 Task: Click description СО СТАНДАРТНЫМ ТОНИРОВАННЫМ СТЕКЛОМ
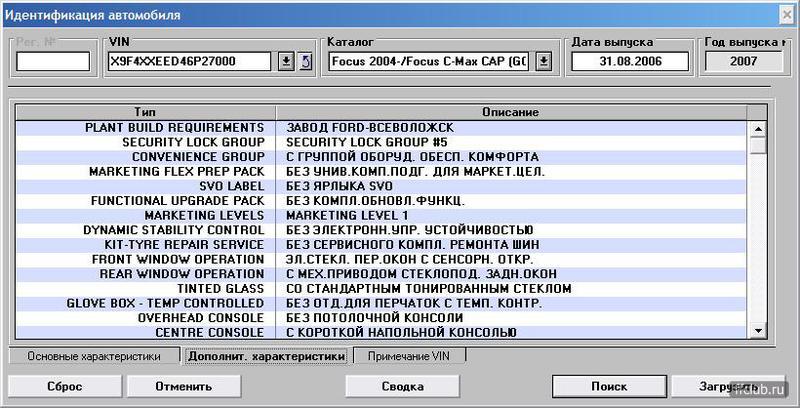(x=429, y=289)
